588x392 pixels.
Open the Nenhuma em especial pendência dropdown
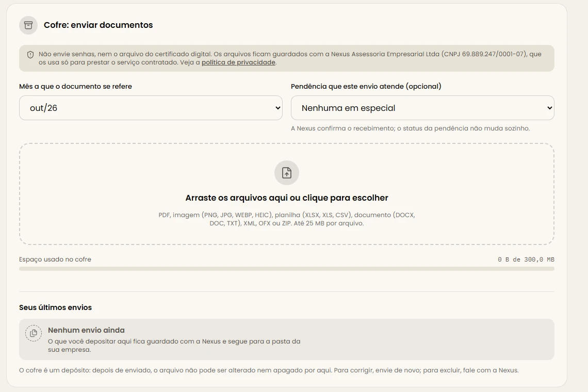422,108
